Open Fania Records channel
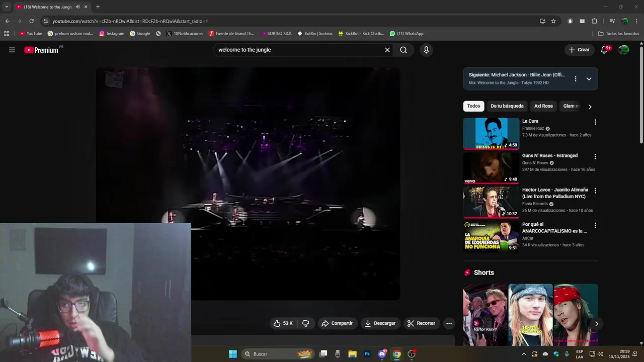Viewport: 644px width, 362px height. [x=535, y=204]
